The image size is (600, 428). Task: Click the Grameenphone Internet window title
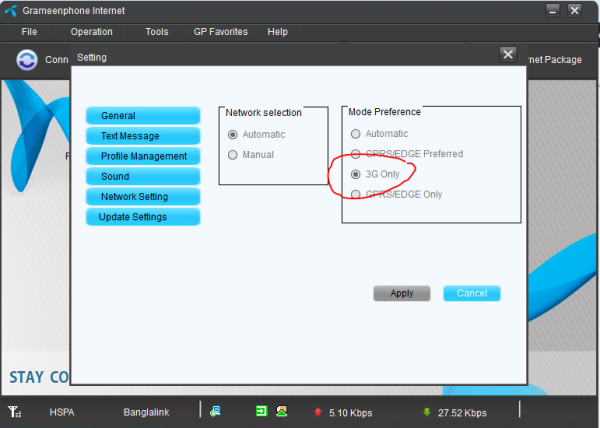click(73, 11)
